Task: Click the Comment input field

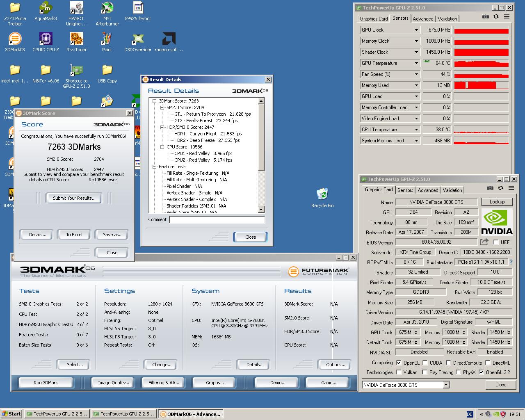Action: point(217,219)
